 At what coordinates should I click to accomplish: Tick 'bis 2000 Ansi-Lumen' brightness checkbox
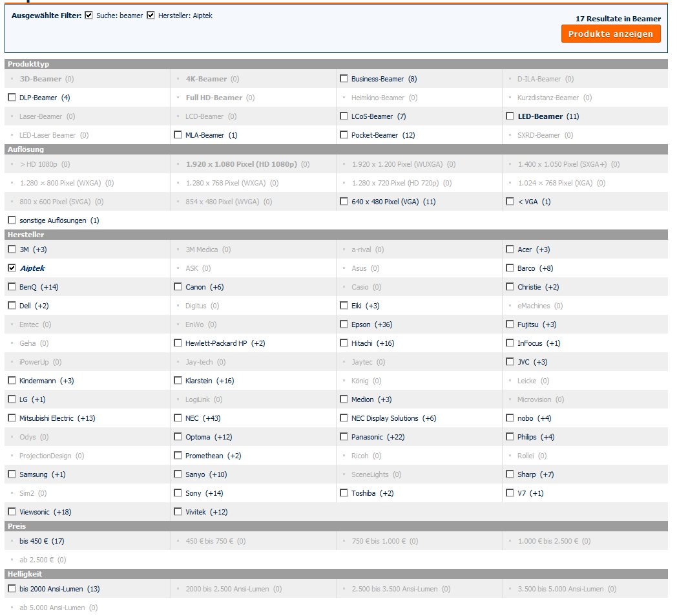coord(12,589)
